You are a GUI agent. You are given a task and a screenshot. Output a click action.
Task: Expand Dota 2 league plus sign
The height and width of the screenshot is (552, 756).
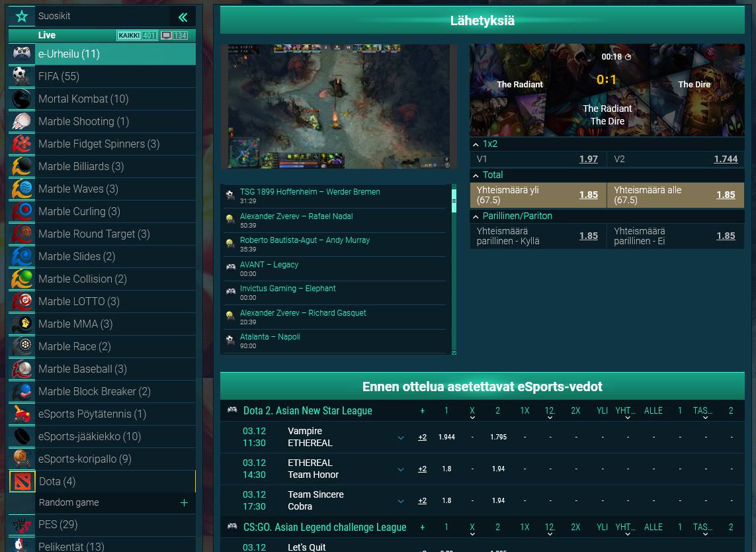click(x=423, y=411)
